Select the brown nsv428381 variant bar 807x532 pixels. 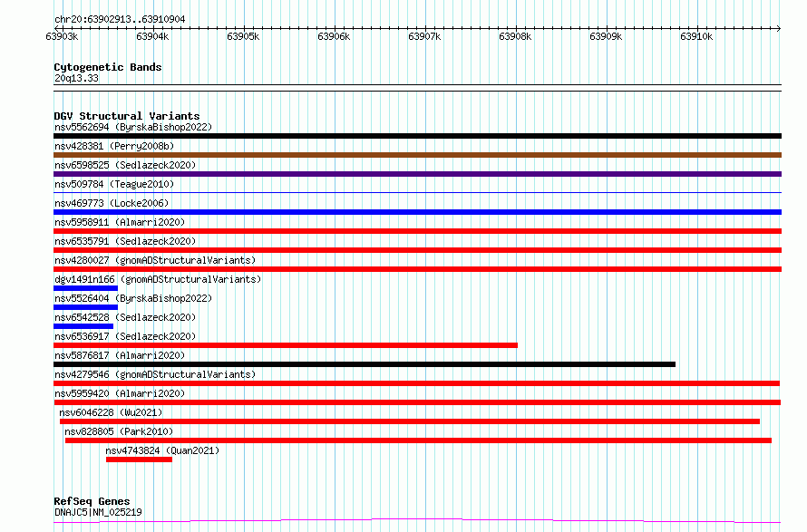pos(417,155)
